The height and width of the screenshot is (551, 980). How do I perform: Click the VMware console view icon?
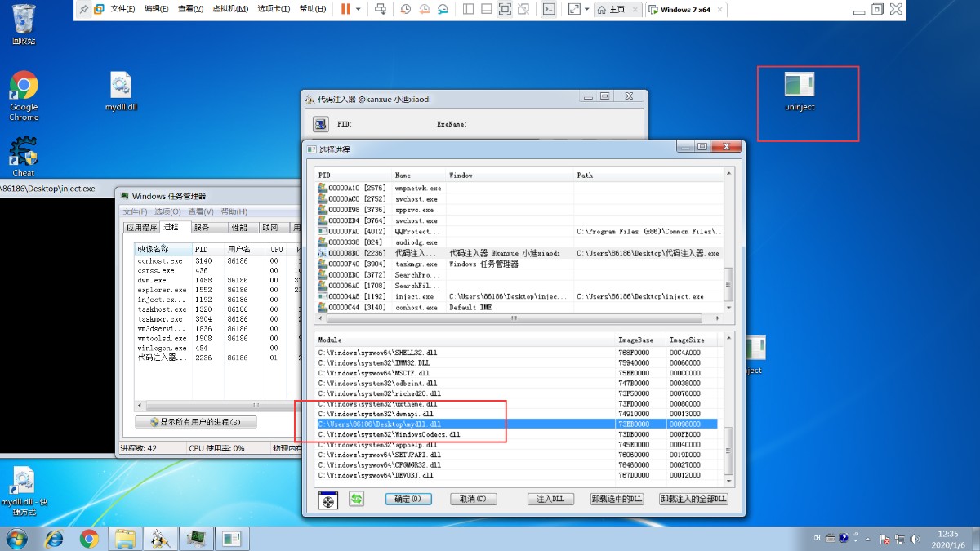[550, 9]
